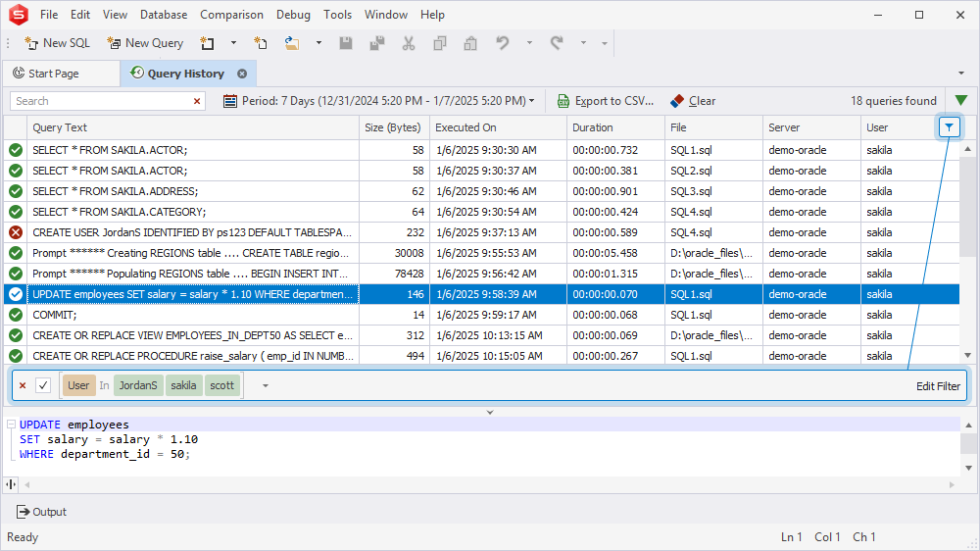Sort by Executed On column header
Image resolution: width=980 pixels, height=551 pixels.
pos(498,127)
